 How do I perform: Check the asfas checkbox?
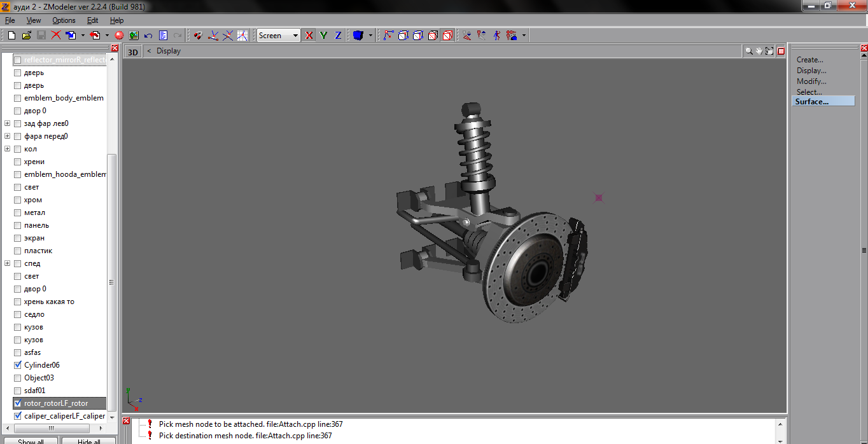(18, 352)
